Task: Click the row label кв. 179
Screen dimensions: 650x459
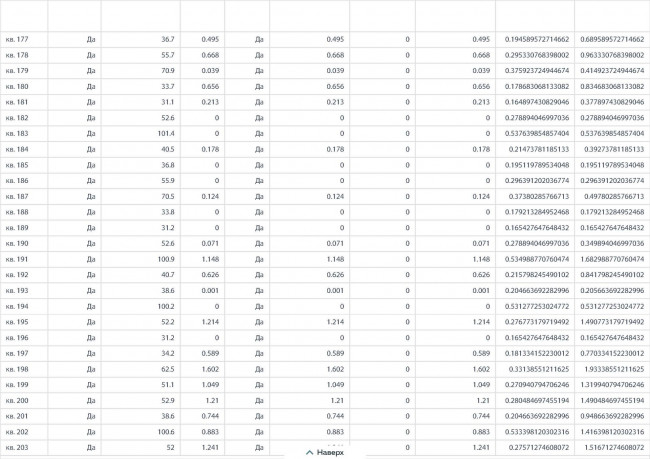Action: point(17,70)
